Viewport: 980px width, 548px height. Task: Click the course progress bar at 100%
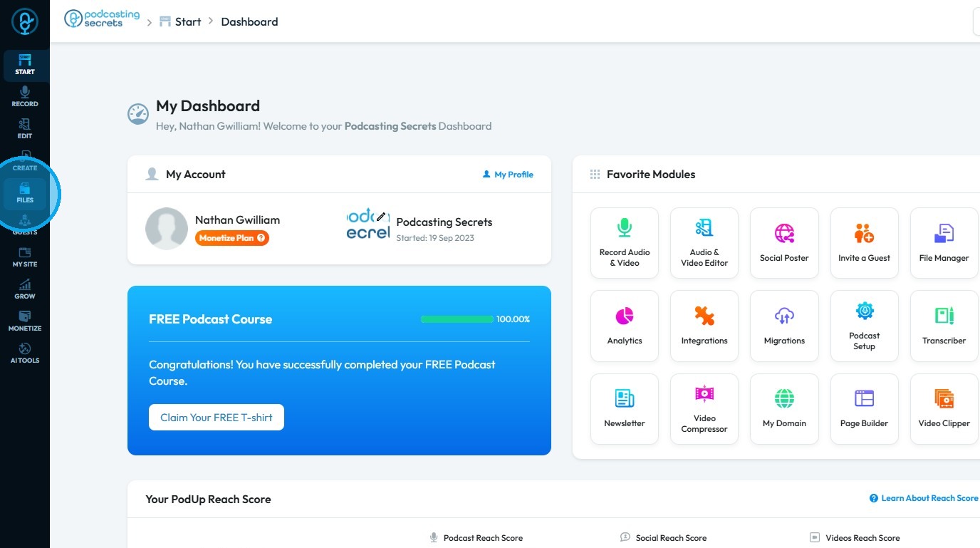(x=457, y=319)
